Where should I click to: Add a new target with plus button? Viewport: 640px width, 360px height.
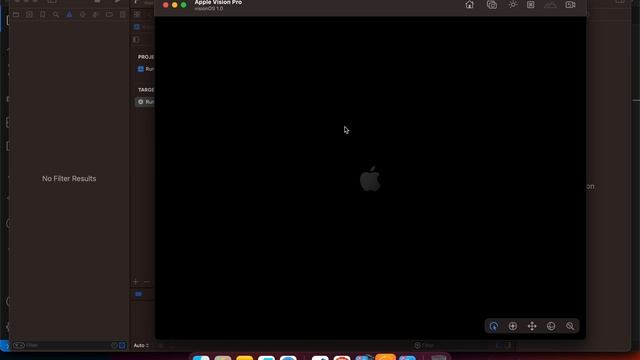click(136, 282)
